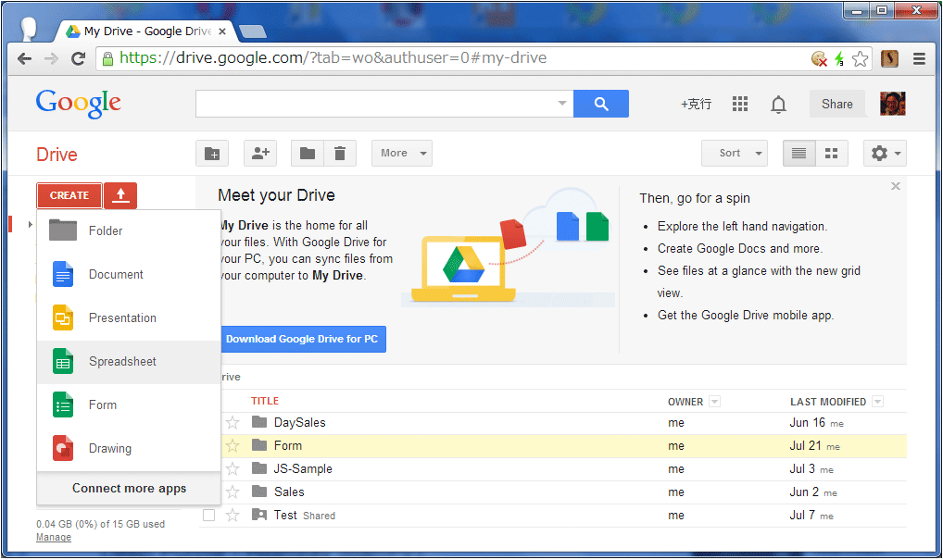Open the Google apps grid
The width and height of the screenshot is (943, 560).
point(740,104)
